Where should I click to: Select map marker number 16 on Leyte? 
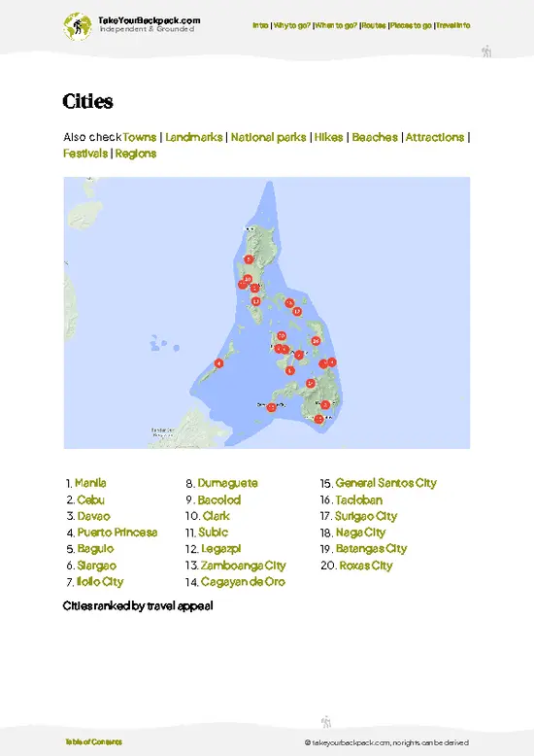[x=316, y=341]
